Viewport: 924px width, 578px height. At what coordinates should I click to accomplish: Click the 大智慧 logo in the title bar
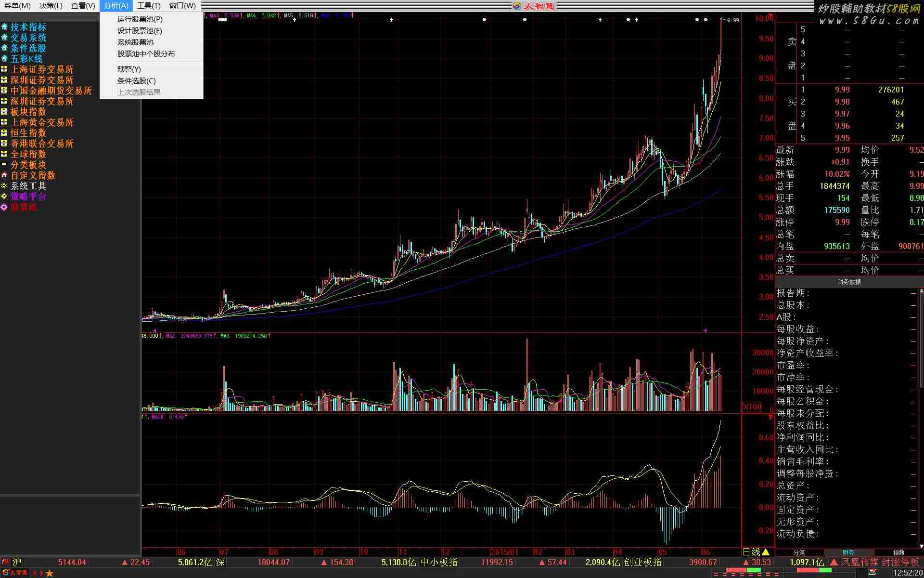click(x=534, y=6)
